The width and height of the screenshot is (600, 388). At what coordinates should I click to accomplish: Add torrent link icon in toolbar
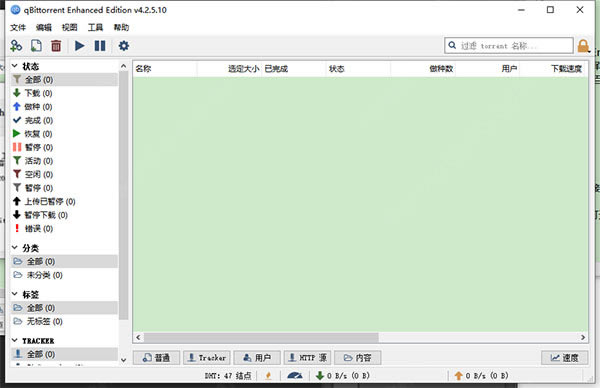pyautogui.click(x=16, y=46)
